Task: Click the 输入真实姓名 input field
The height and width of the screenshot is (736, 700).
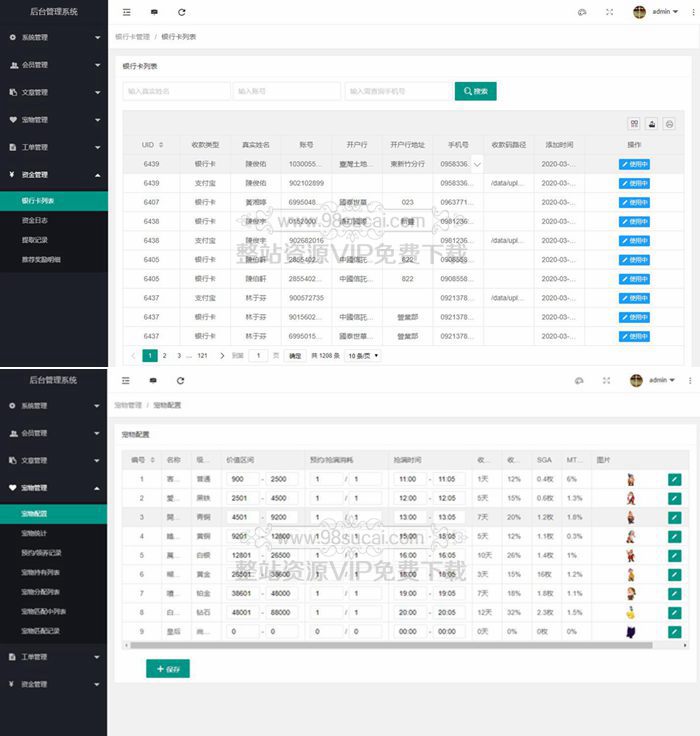Action: coord(175,91)
